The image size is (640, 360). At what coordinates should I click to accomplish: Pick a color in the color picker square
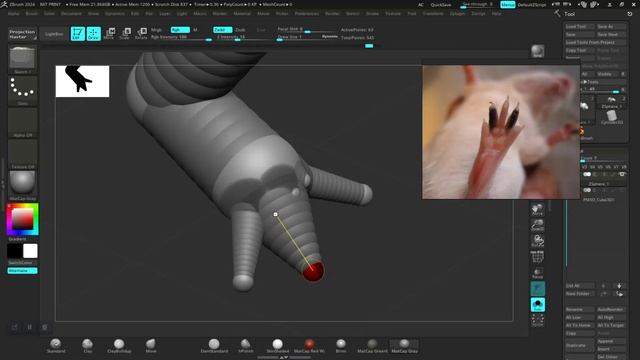[22, 220]
